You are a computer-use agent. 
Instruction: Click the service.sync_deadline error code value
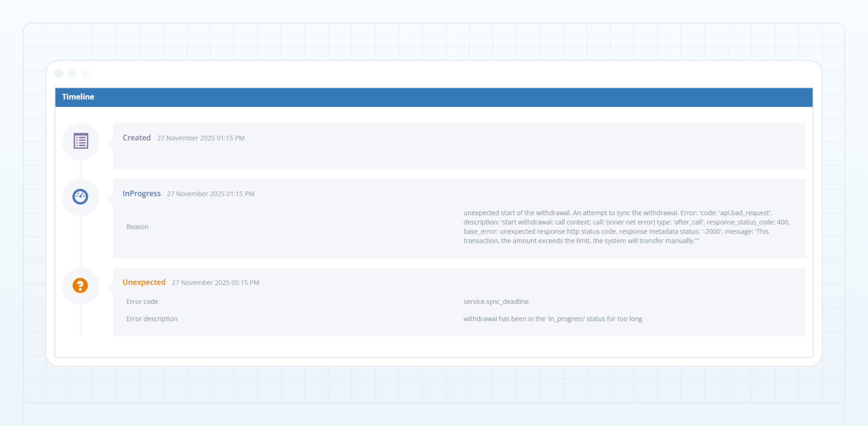[496, 302]
